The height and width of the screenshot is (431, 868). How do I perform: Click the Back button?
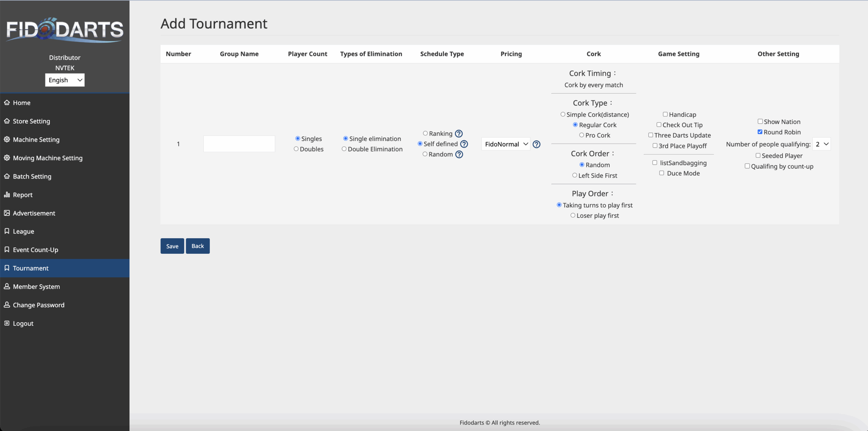(198, 246)
